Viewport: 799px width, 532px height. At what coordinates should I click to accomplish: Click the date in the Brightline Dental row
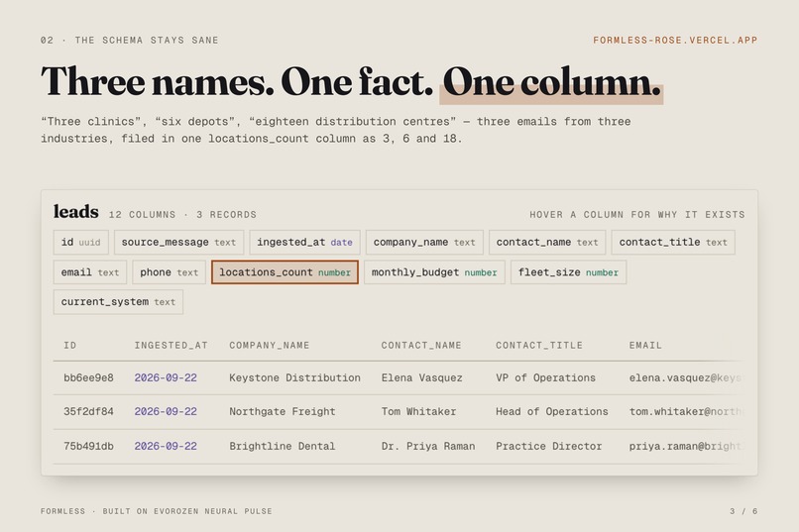point(166,447)
